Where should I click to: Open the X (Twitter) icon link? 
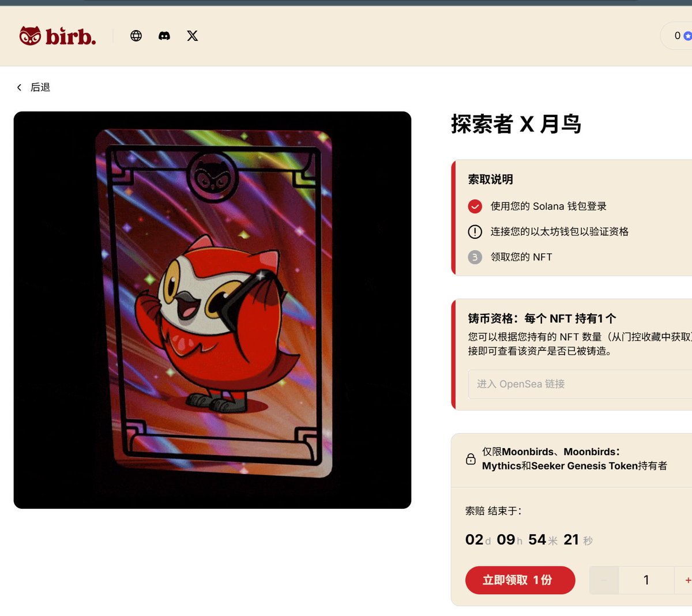tap(193, 36)
